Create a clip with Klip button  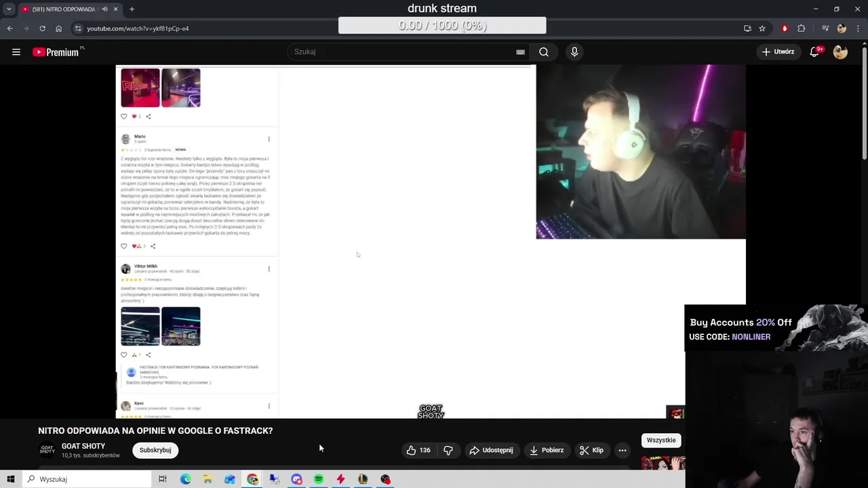click(x=591, y=450)
